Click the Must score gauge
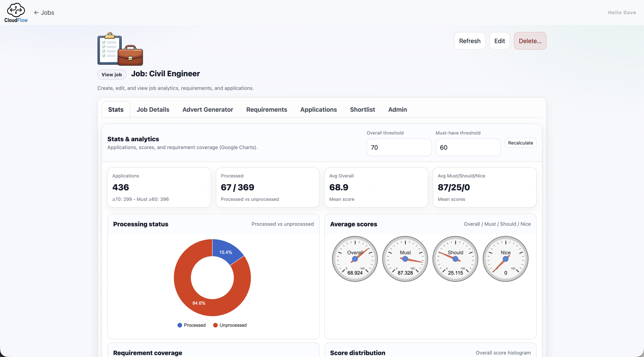Screen dimensions: 644x357 405,259
